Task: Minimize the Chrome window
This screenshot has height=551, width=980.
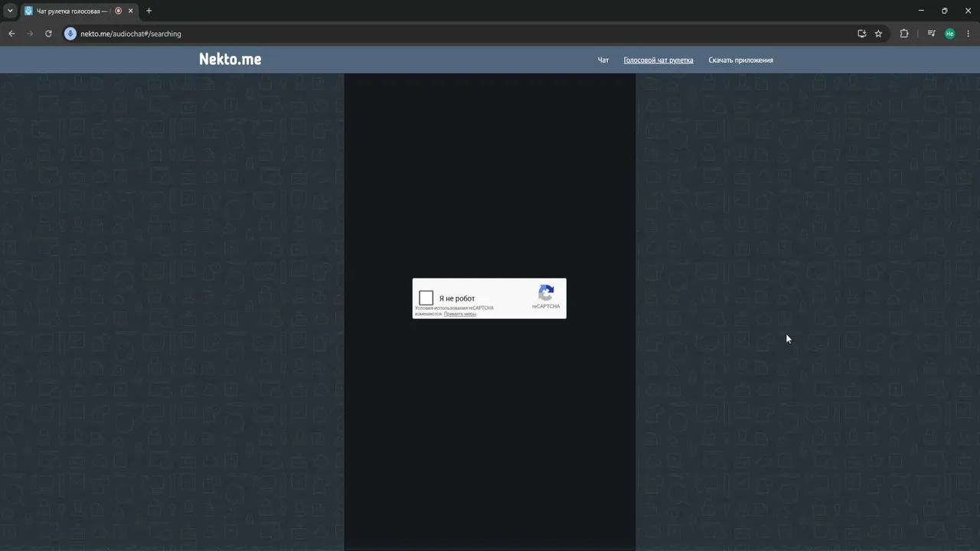Action: click(921, 11)
